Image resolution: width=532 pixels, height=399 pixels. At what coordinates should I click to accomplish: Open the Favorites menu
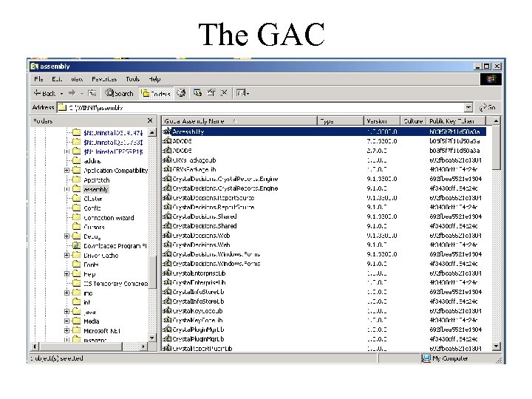tap(104, 79)
